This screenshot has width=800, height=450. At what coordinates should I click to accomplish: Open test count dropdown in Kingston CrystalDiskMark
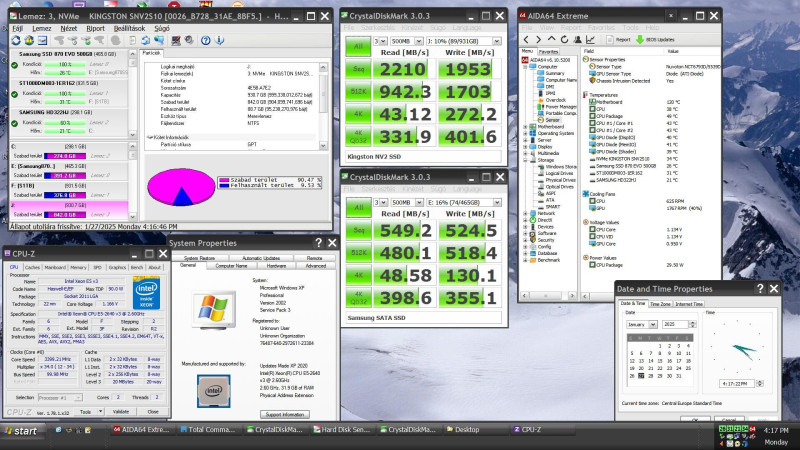tap(381, 41)
